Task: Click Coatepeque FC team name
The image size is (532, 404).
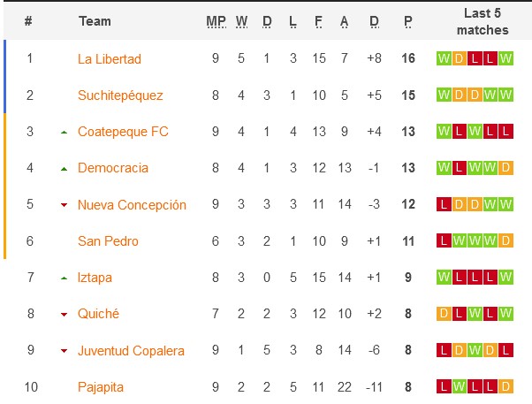Action: (x=123, y=132)
